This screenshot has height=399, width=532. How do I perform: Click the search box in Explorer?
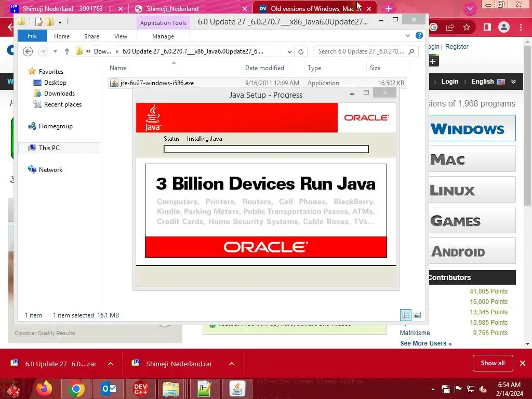[366, 51]
